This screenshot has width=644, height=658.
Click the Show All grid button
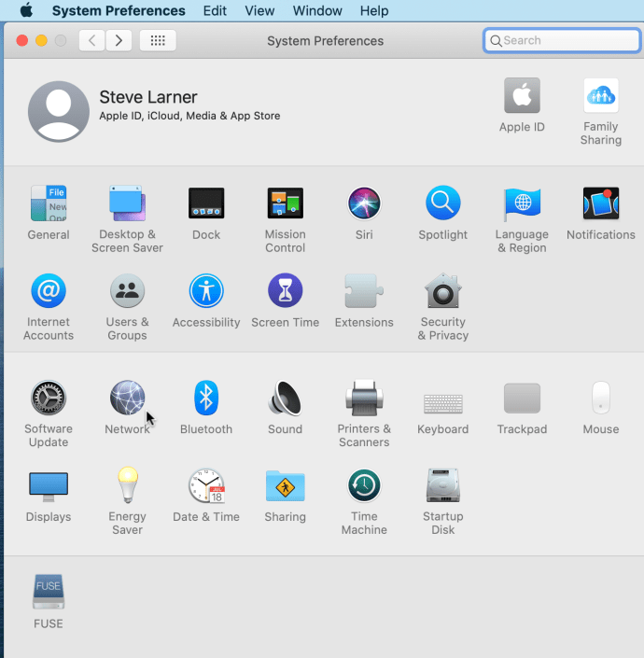158,41
